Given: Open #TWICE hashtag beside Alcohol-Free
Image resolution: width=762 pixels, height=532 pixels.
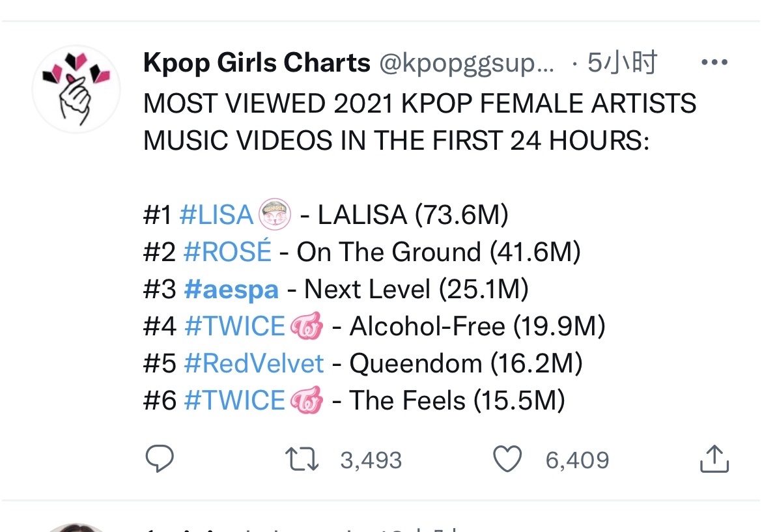Looking at the screenshot, I should click(234, 326).
